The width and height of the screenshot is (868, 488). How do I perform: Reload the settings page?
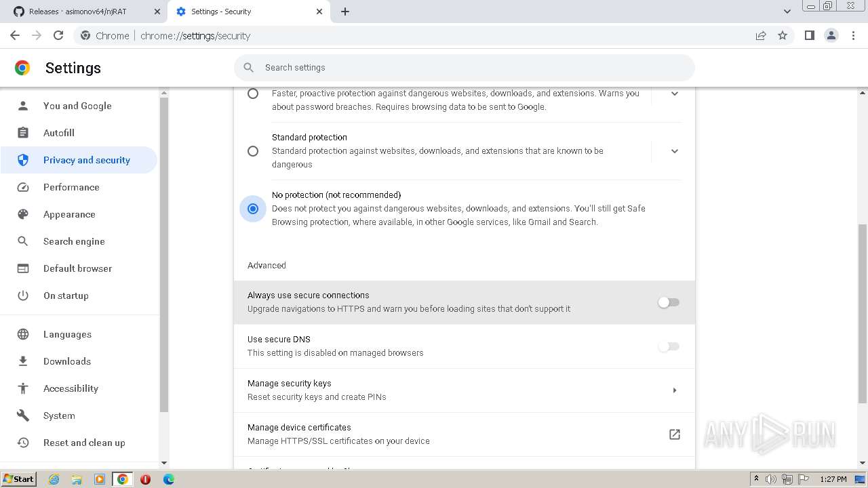[58, 35]
